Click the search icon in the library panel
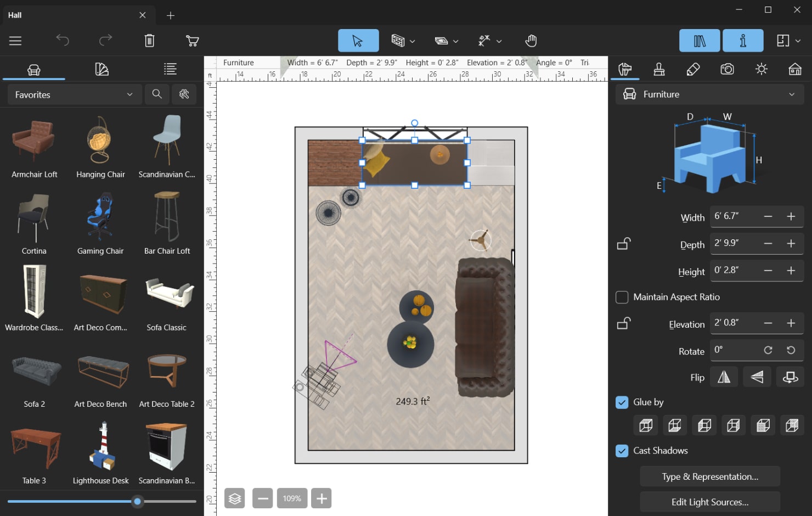Screen dimensions: 812x516 157,94
